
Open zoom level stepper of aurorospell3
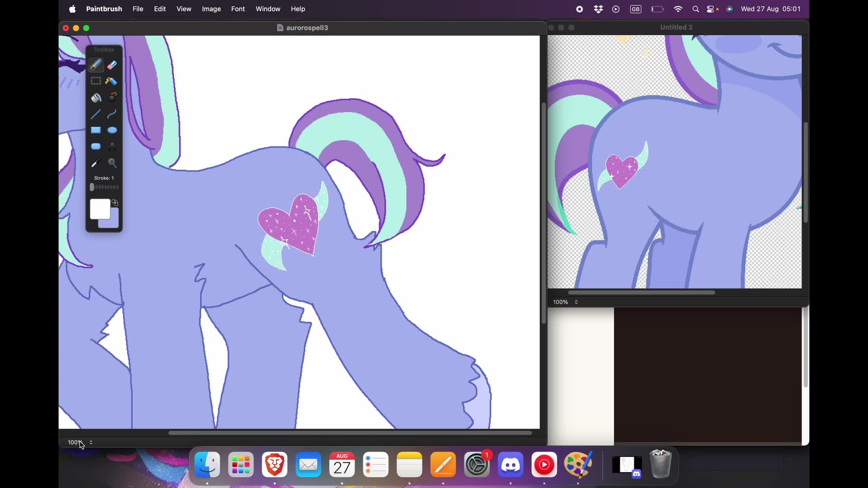[x=91, y=442]
